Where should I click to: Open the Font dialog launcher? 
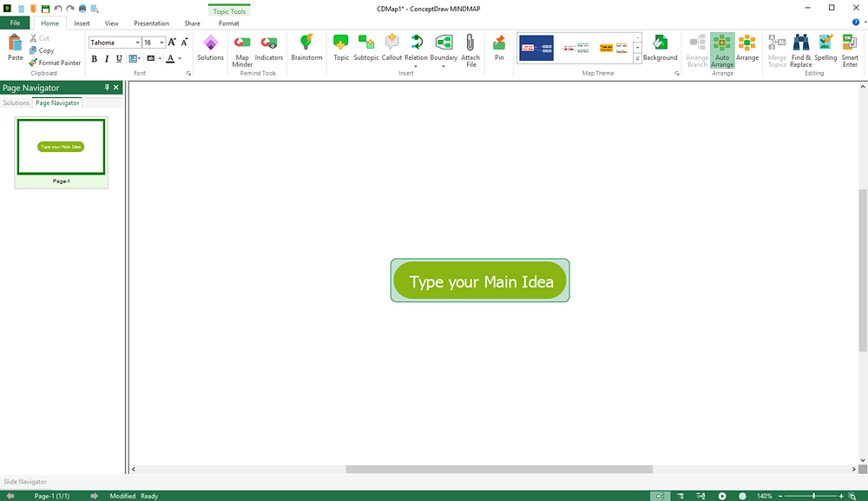click(x=188, y=73)
